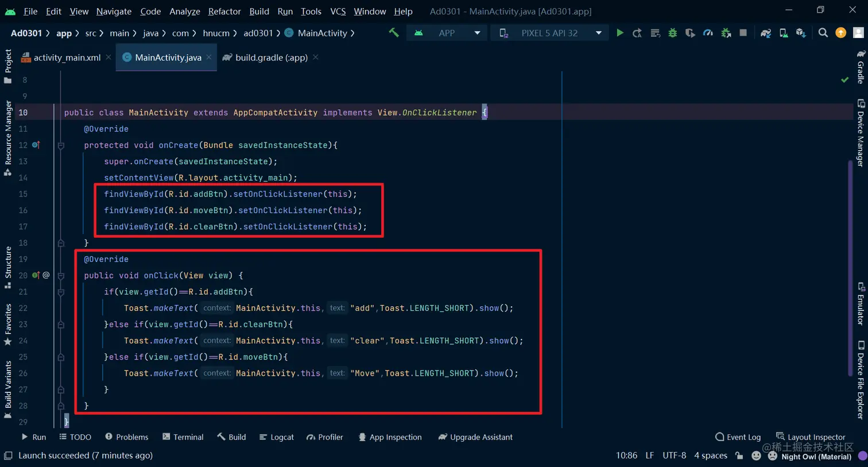Sync Project with Gradle Files icon
The height and width of the screenshot is (467, 868).
(x=766, y=33)
